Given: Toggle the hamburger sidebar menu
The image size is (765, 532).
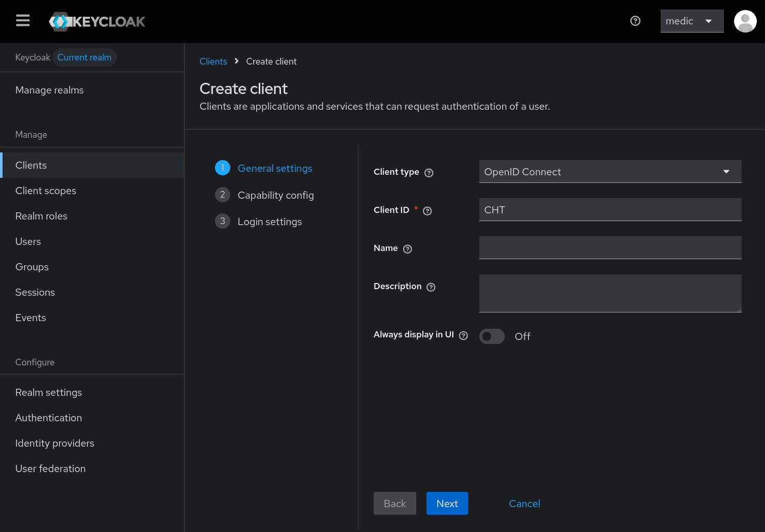Looking at the screenshot, I should [23, 21].
